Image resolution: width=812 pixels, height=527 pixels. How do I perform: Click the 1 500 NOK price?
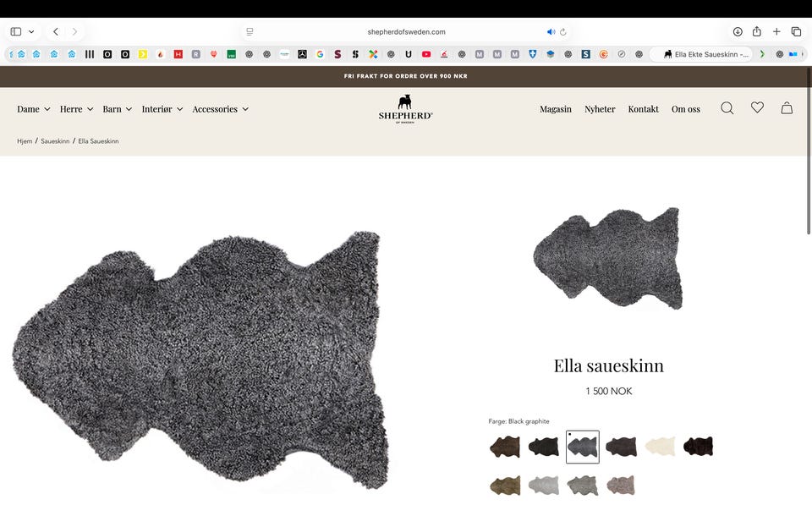(x=608, y=392)
